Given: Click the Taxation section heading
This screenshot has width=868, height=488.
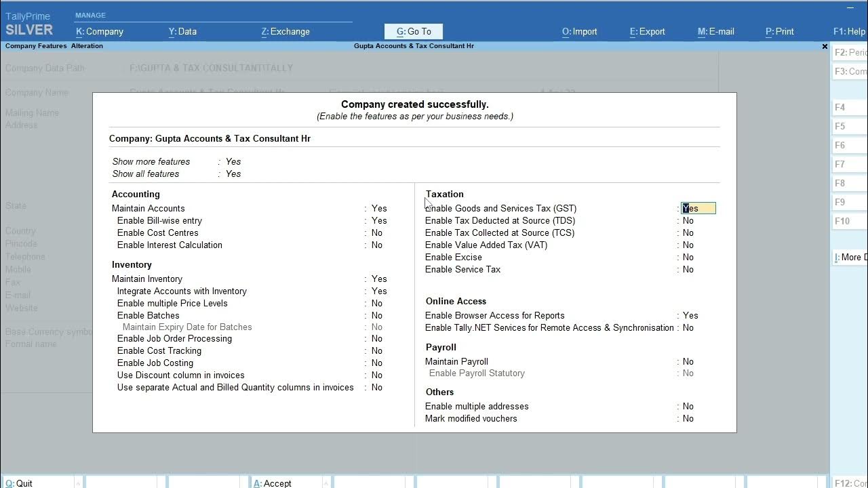Looking at the screenshot, I should tap(445, 195).
